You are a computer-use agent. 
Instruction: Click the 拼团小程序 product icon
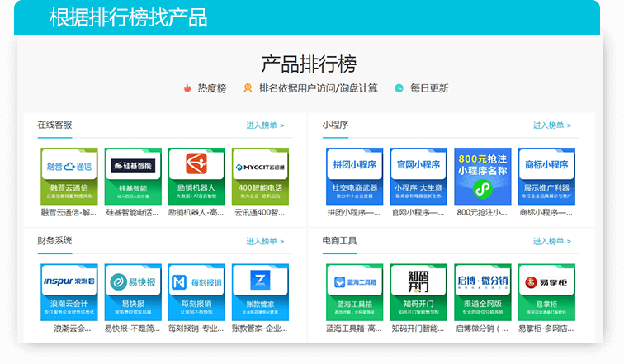click(354, 176)
